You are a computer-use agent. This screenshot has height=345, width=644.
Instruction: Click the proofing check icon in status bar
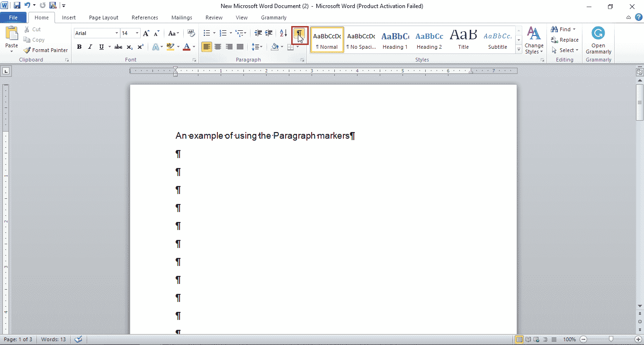coord(79,339)
